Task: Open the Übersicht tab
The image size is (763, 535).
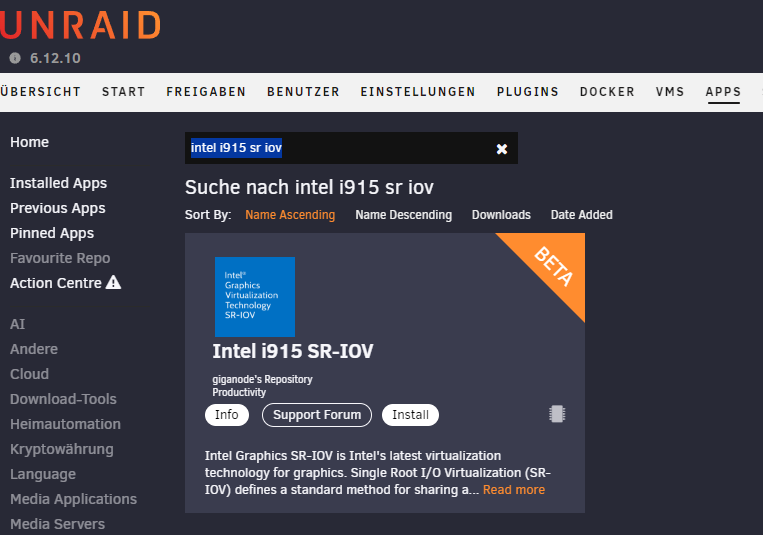Action: [40, 92]
